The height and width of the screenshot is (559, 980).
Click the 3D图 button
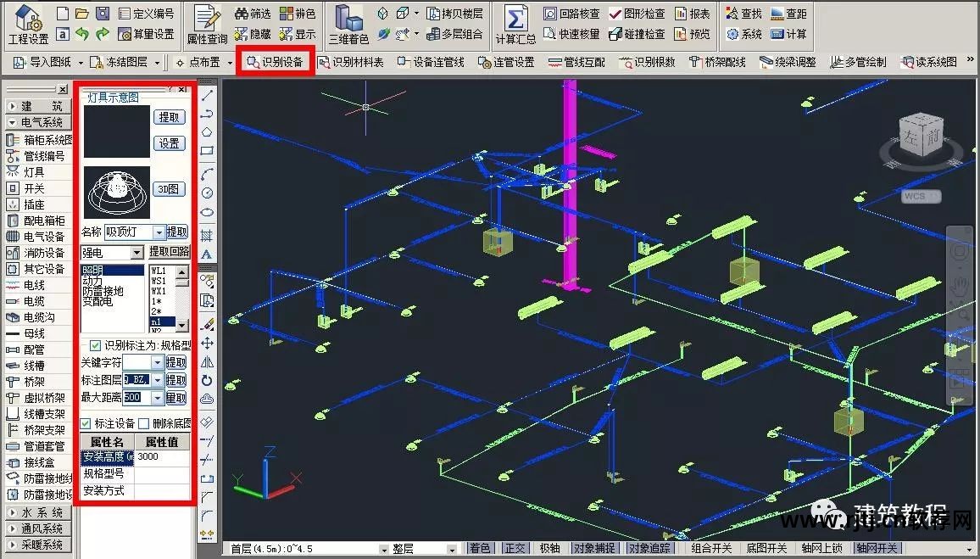point(169,189)
